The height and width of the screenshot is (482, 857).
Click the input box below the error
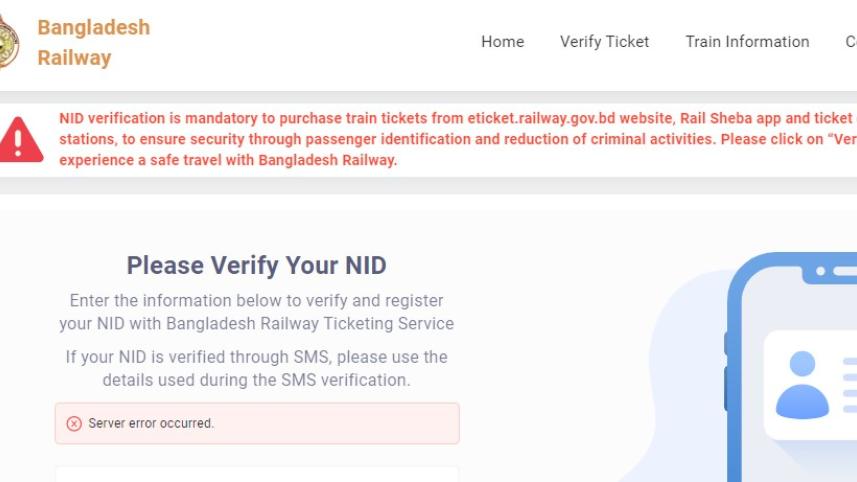(x=256, y=474)
